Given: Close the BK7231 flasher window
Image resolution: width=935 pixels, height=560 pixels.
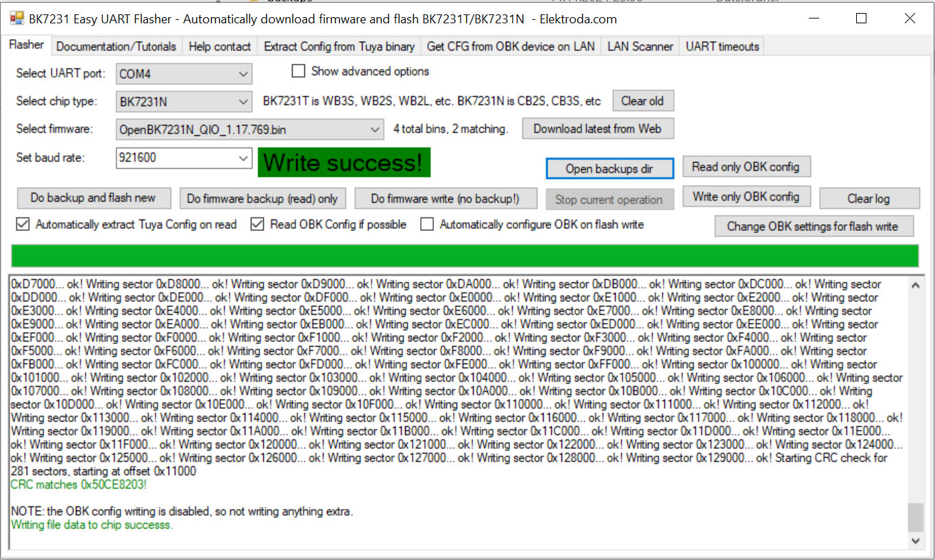Looking at the screenshot, I should click(x=910, y=19).
